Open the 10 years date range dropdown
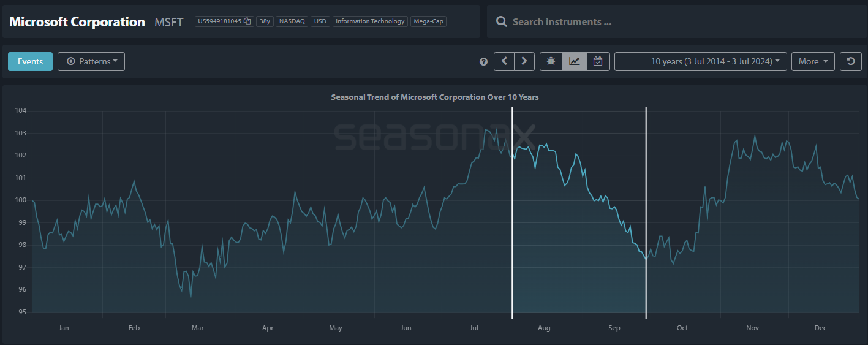The width and height of the screenshot is (868, 345). [700, 61]
